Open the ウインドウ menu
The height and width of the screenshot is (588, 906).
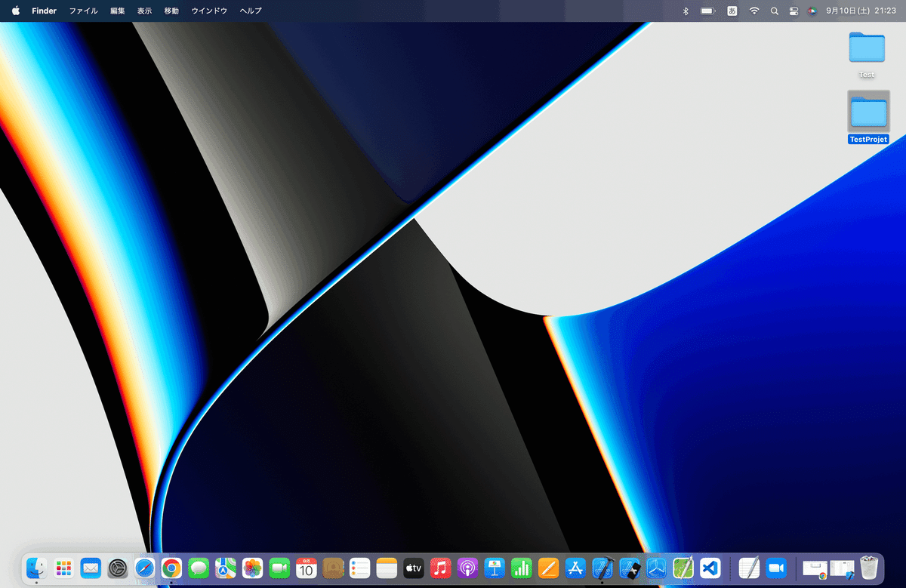209,11
